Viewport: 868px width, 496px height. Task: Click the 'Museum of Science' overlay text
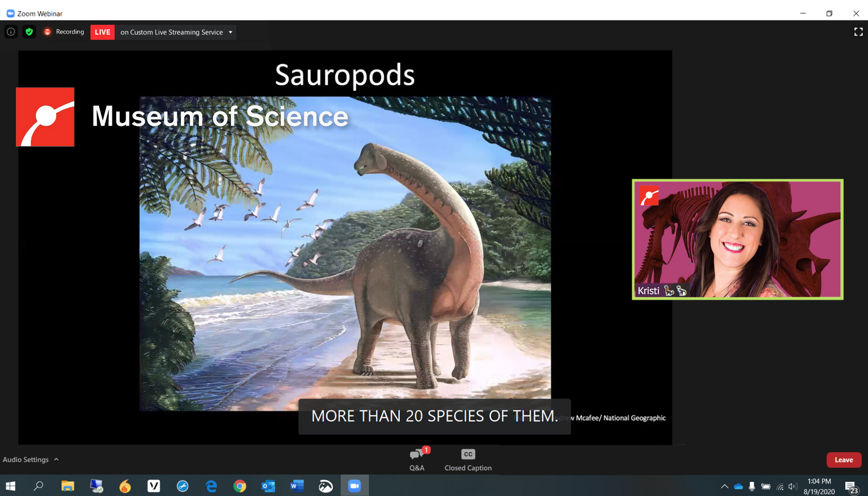(220, 117)
